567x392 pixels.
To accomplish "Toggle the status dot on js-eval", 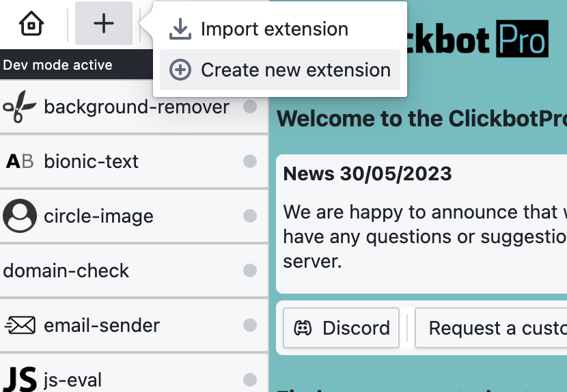I will pos(250,380).
